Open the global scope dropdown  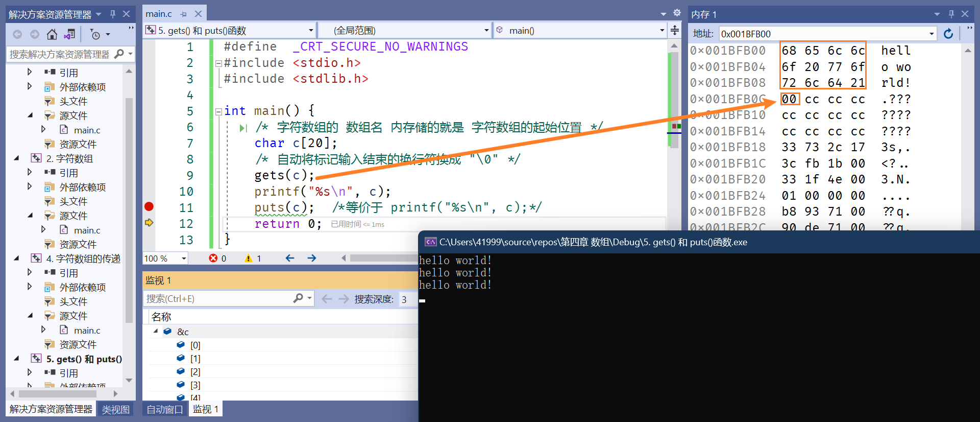tap(486, 30)
